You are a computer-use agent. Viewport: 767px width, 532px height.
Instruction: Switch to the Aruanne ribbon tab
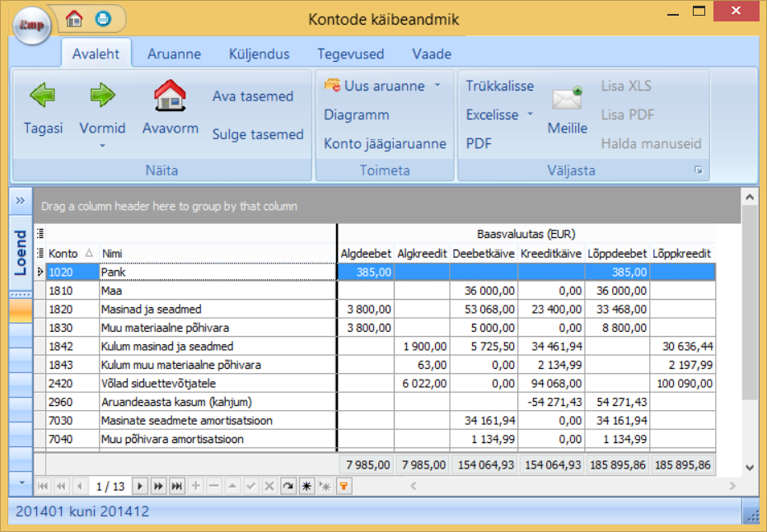pos(174,54)
